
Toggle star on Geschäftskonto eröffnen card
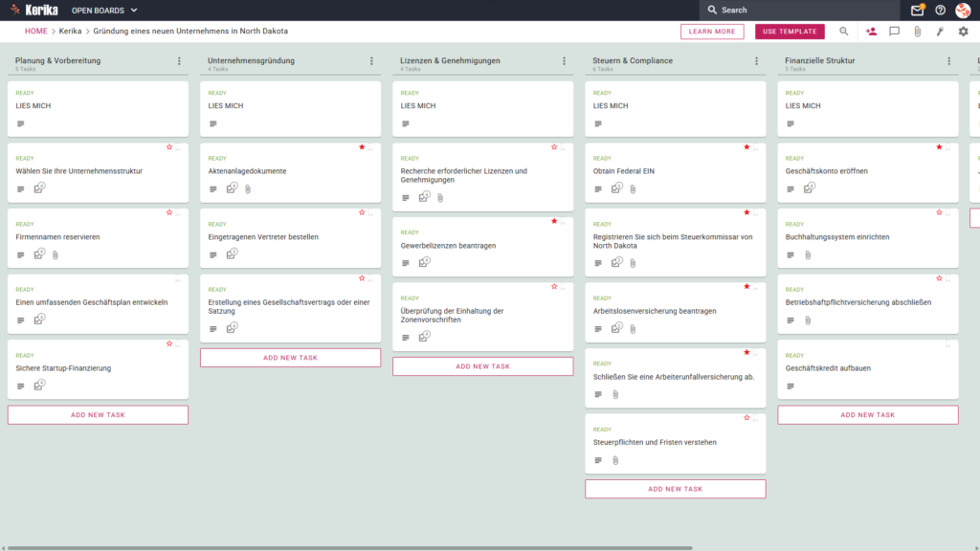coord(940,146)
